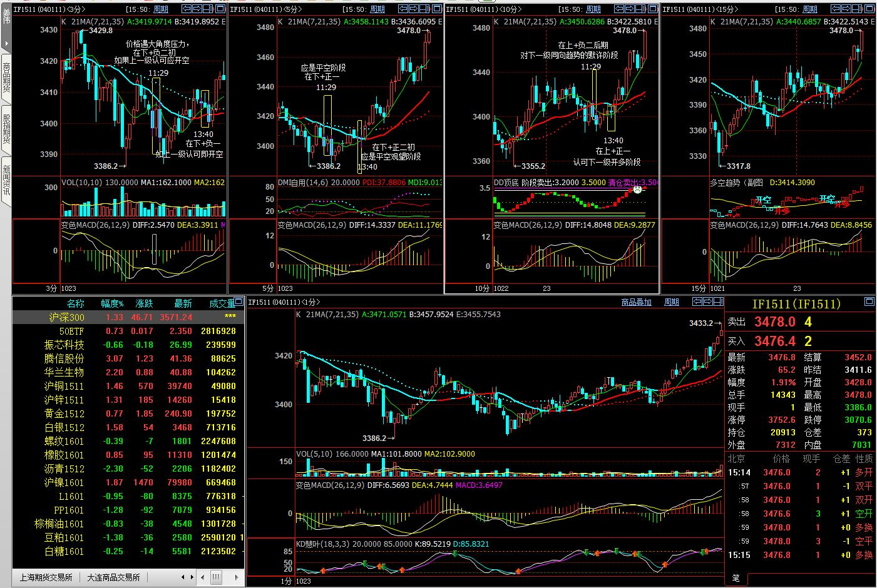
Task: Go to previous contract in 3分 chart
Action: tap(187, 9)
